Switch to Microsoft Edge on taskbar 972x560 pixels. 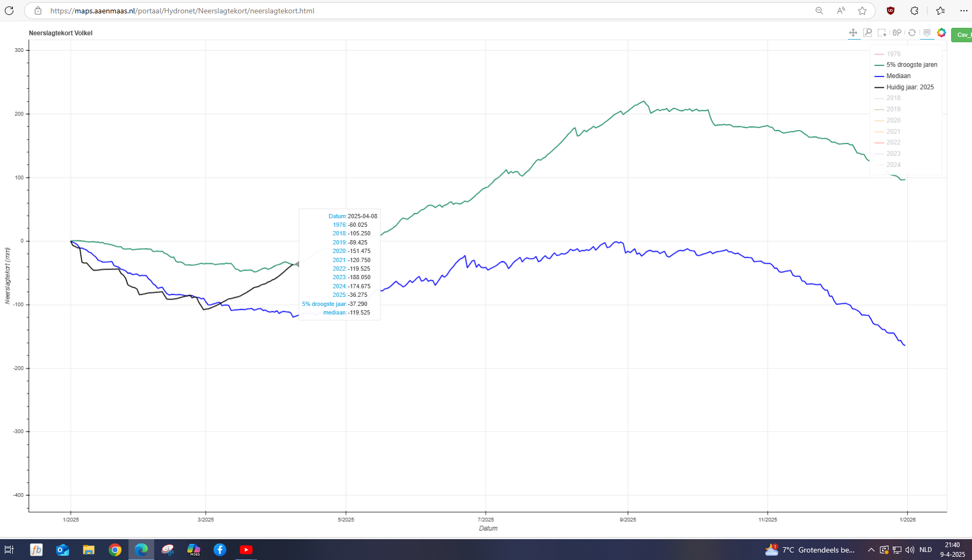[x=141, y=550]
